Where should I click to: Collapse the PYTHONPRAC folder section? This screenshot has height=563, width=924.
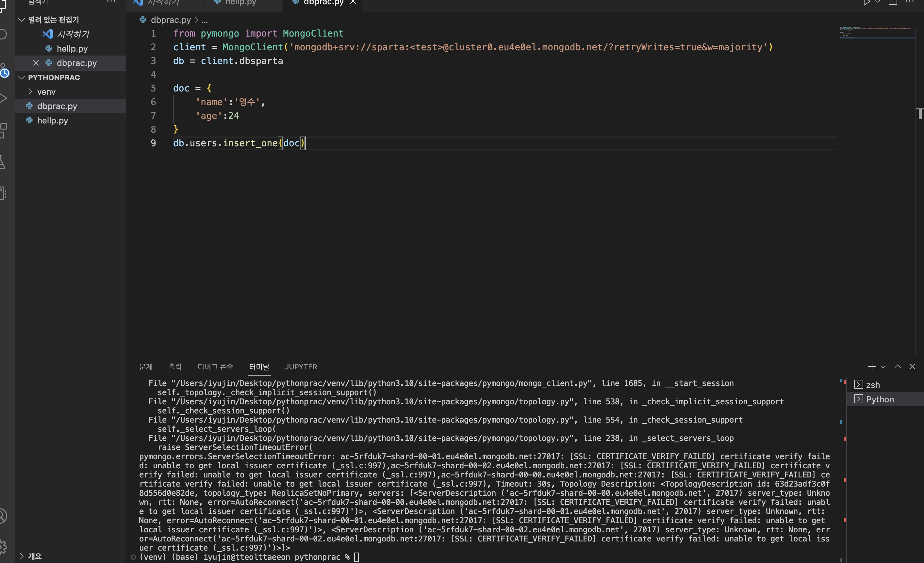[x=21, y=77]
